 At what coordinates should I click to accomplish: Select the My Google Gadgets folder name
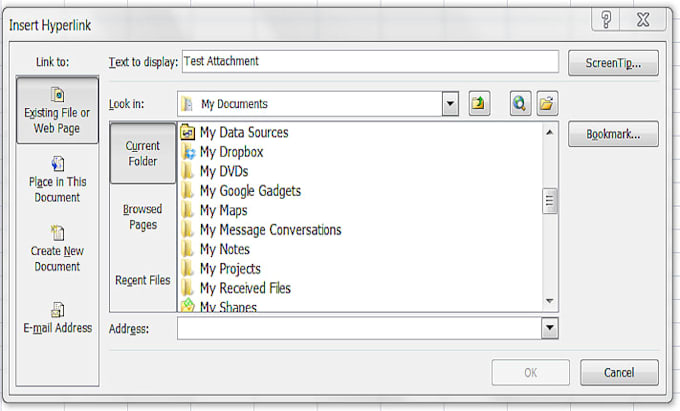[250, 191]
